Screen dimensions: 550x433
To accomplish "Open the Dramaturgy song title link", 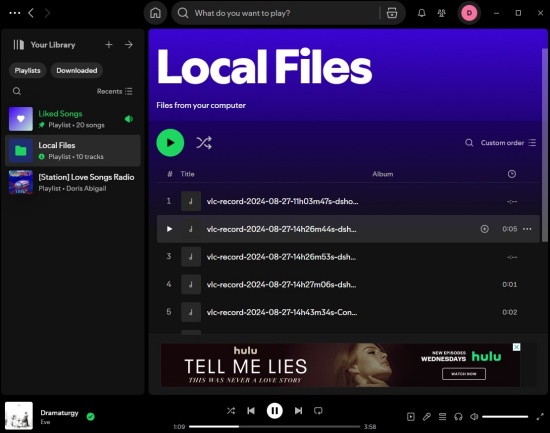I will pos(59,413).
